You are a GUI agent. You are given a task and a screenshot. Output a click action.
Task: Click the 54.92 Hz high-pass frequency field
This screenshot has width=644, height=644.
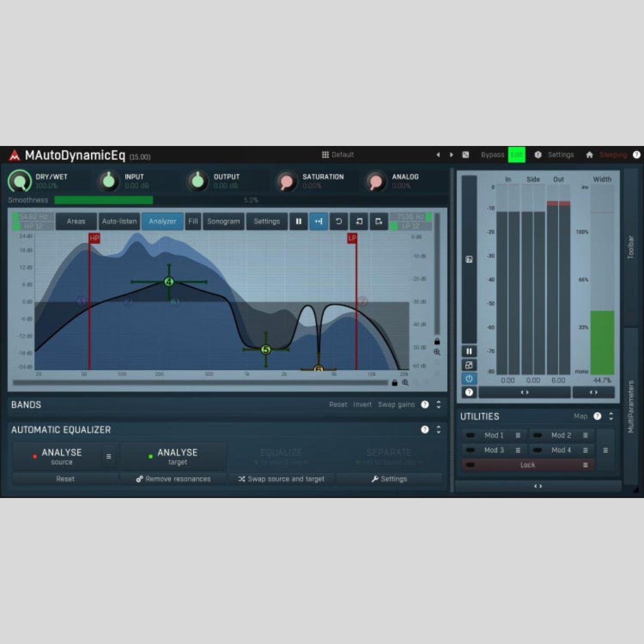click(33, 217)
